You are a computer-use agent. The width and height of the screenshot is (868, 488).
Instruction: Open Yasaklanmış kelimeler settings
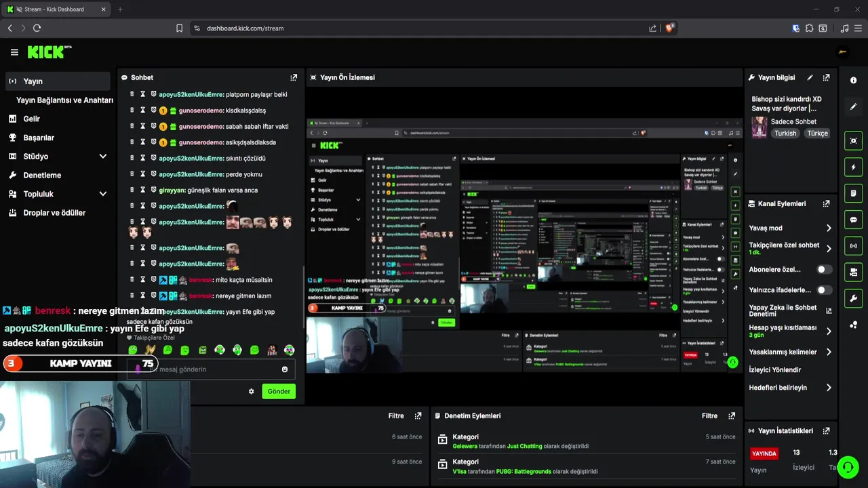tap(829, 352)
